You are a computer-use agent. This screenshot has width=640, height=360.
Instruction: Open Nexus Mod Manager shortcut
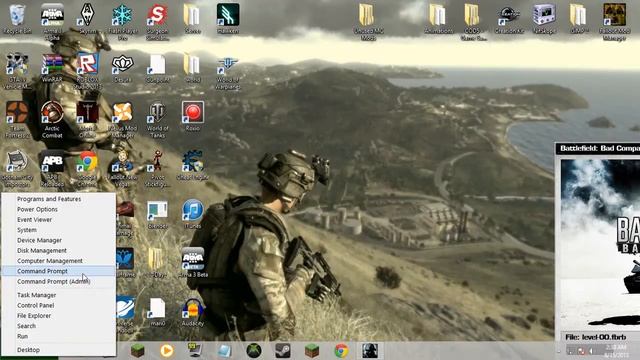point(122,119)
